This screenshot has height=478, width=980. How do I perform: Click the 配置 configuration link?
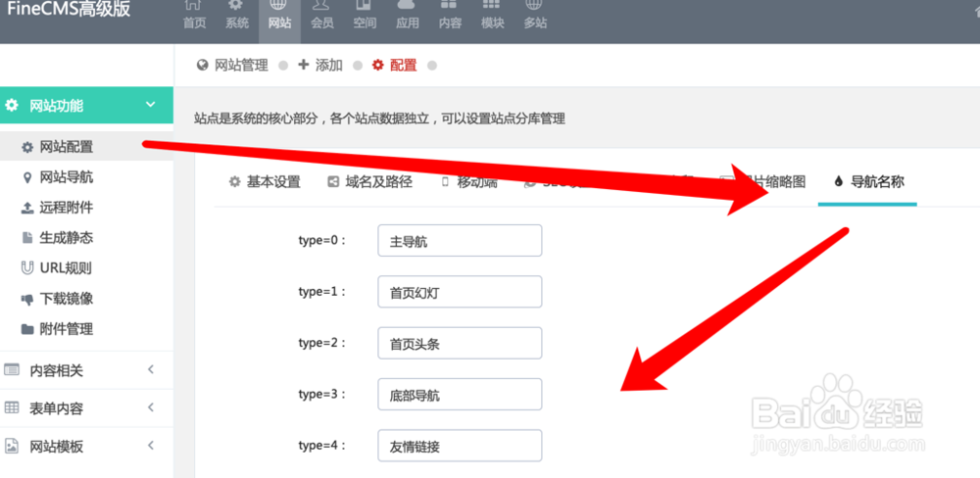coord(403,65)
